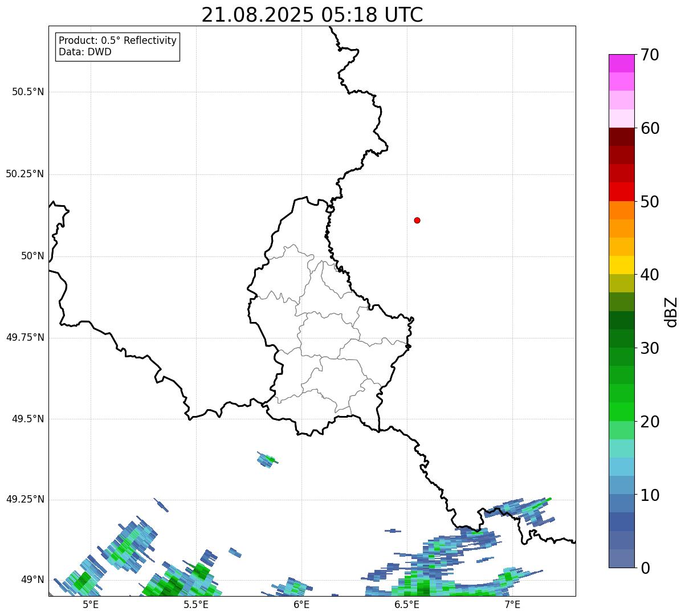Click the 5°E longitude label
This screenshot has width=685, height=616.
[x=91, y=605]
